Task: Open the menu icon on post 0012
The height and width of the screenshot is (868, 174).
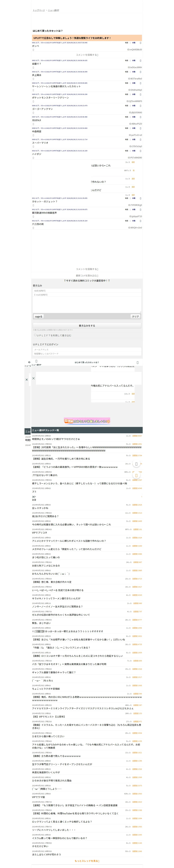Action: click(x=141, y=210)
